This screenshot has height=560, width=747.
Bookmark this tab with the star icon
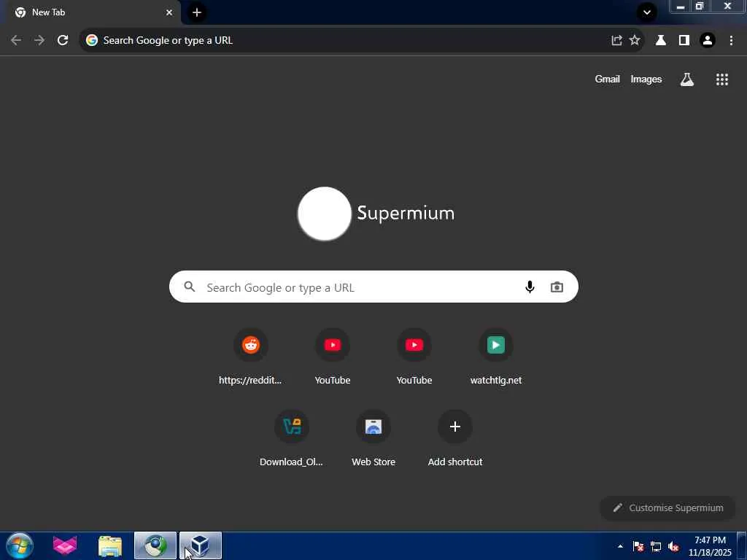coord(635,41)
